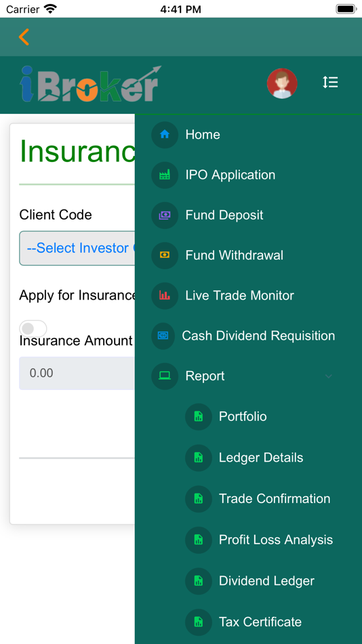Screen dimensions: 362x644
Task: Click the Profit Loss Analysis document icon
Action: click(199, 540)
